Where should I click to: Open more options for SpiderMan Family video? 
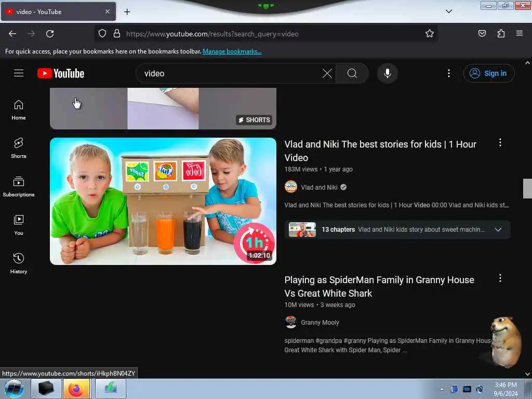500,278
